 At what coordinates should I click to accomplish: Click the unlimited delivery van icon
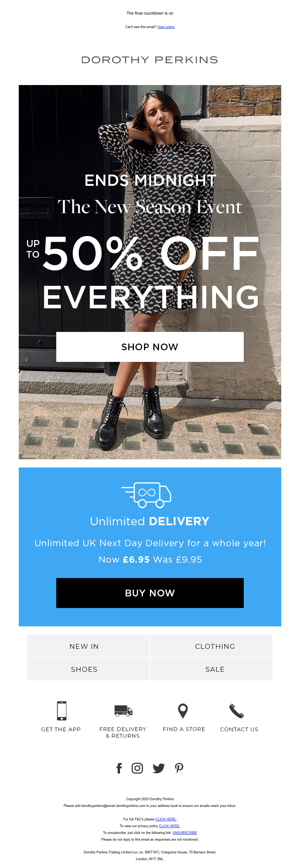coord(147,495)
